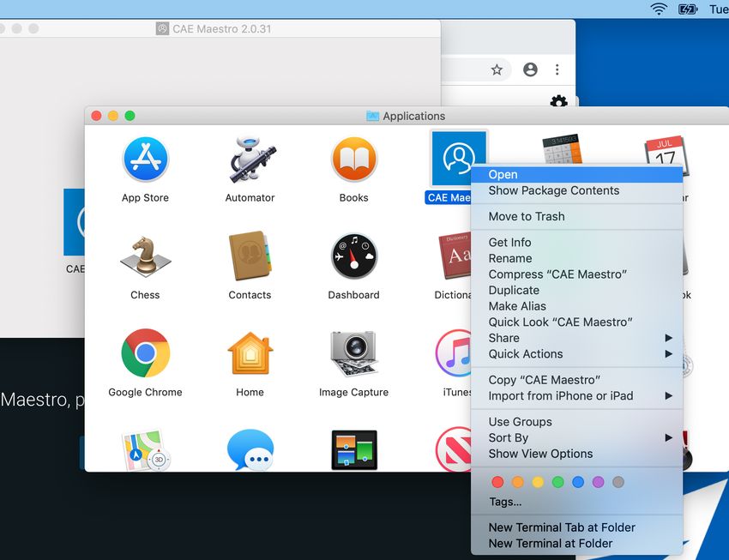
Task: Open the Wi-Fi status menu
Action: 659,9
